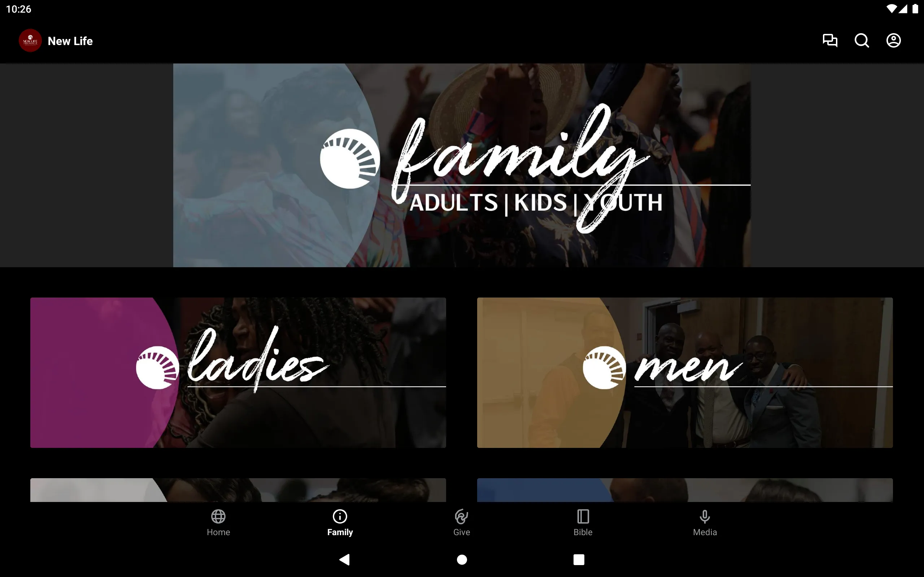This screenshot has height=577, width=924.
Task: Tap the user account profile icon
Action: [893, 40]
